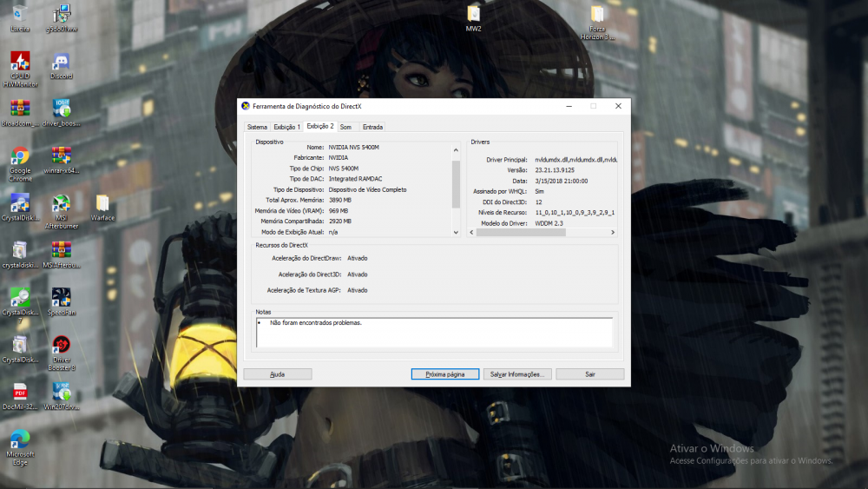868x489 pixels.
Task: Launch Driver Booster 8 from the desktop
Action: [62, 351]
